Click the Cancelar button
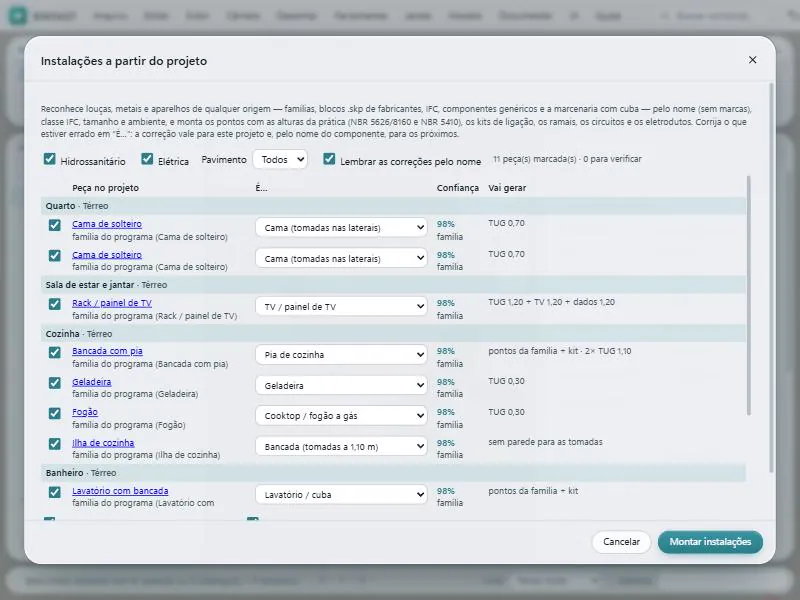Viewport: 800px width, 600px height. 621,542
